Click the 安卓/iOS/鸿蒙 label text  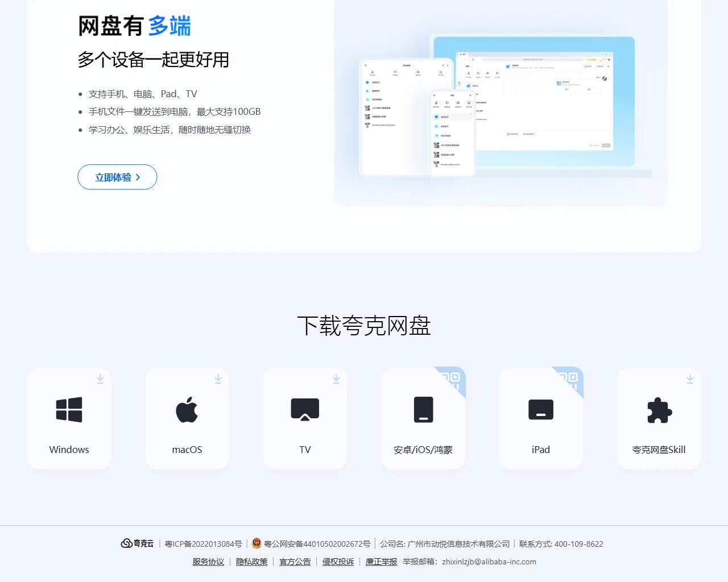tap(423, 450)
